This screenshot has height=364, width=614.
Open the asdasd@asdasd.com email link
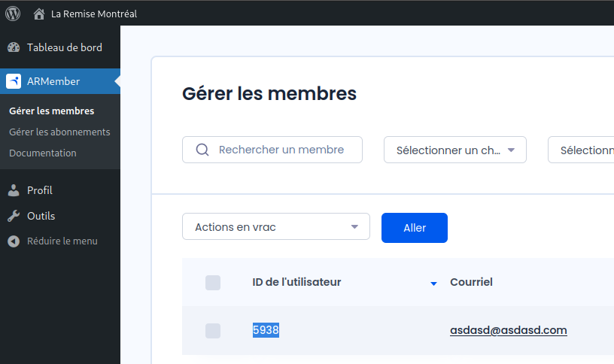(x=508, y=330)
